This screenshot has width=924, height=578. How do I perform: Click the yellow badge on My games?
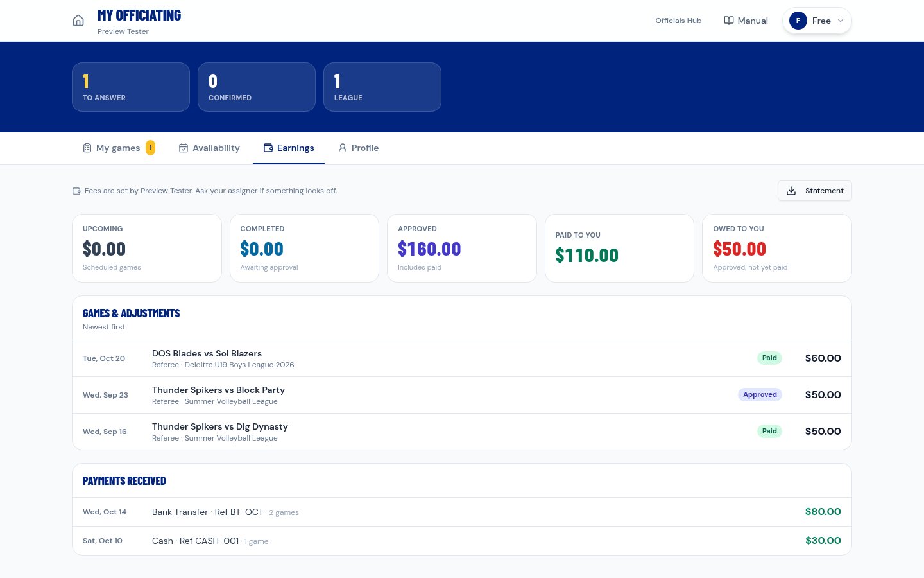150,148
